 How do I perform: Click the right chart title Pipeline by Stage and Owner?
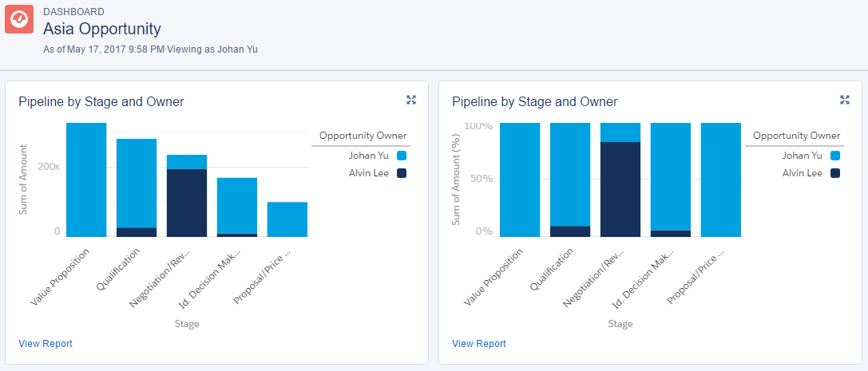click(535, 102)
